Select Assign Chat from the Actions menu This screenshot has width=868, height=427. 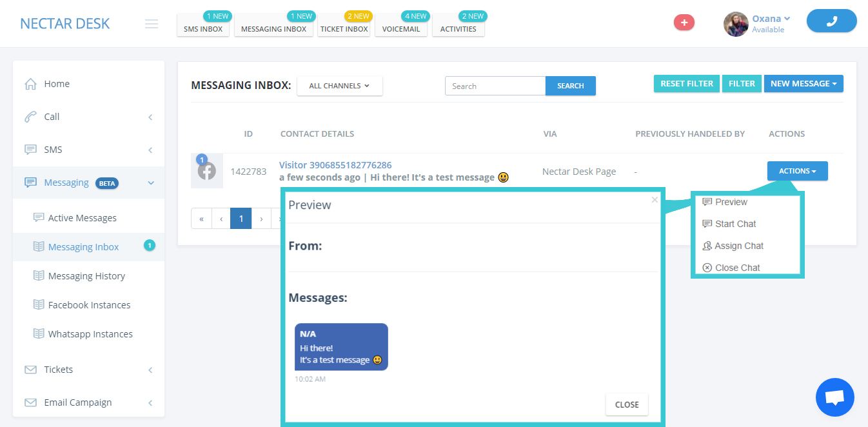(x=739, y=246)
